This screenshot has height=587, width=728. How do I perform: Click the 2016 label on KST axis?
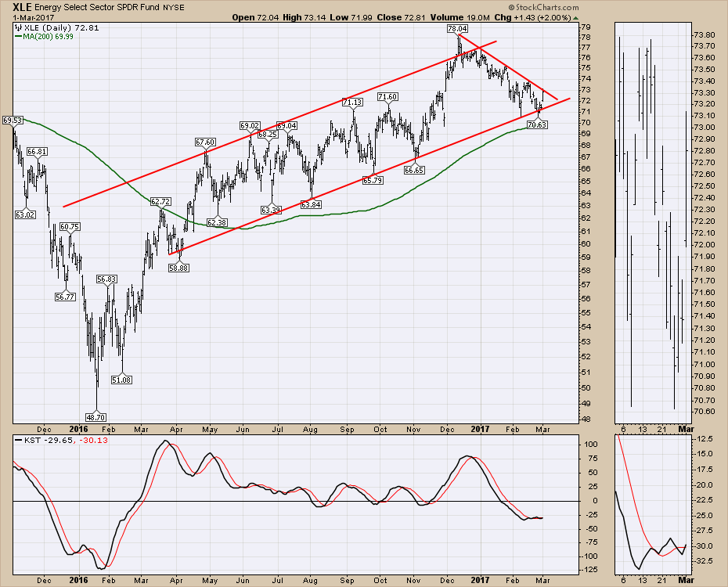[x=78, y=580]
